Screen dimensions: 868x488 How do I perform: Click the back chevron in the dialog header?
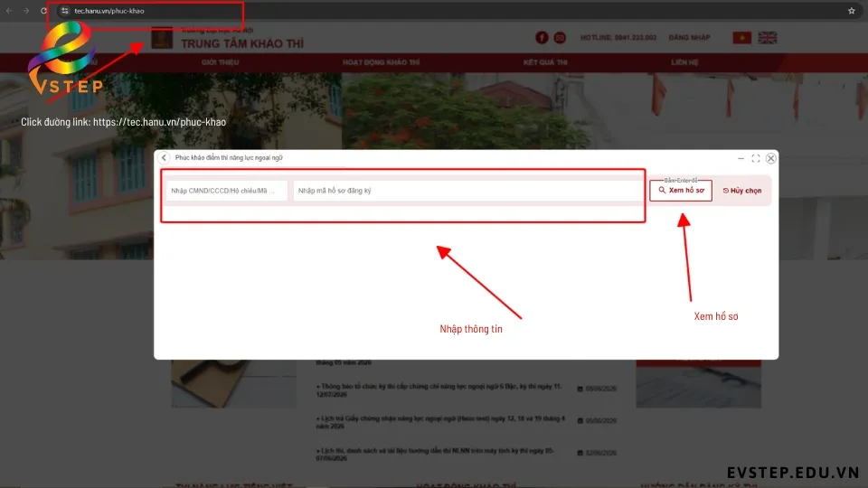tap(164, 157)
